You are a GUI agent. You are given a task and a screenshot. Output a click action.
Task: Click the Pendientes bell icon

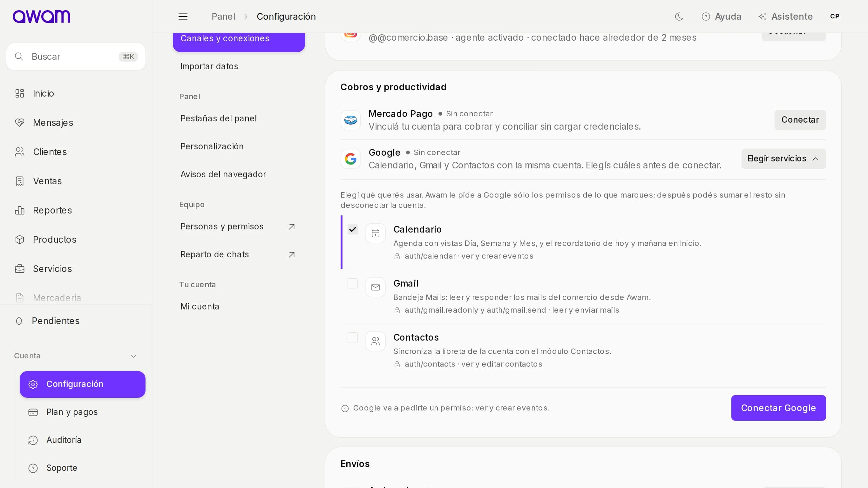[19, 321]
